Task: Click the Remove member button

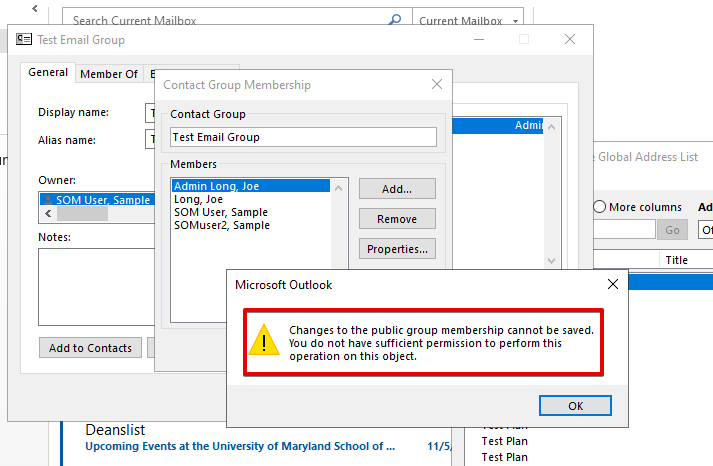Action: [397, 219]
